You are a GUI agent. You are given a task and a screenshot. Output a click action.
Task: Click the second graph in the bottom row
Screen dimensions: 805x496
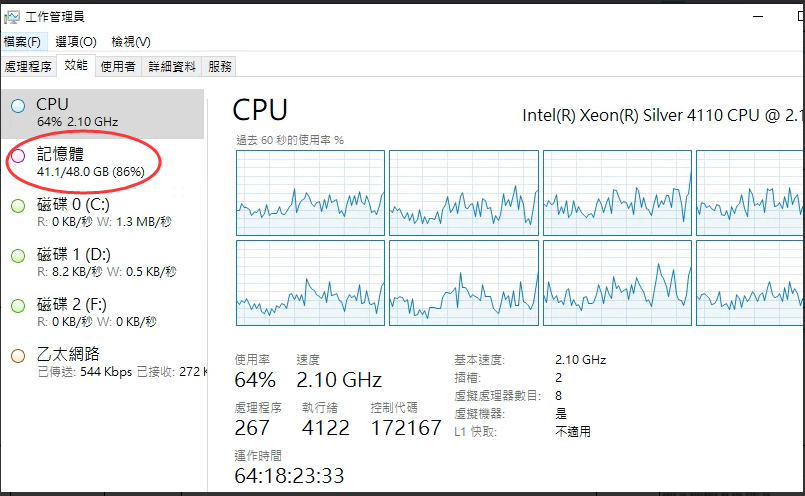click(x=463, y=282)
